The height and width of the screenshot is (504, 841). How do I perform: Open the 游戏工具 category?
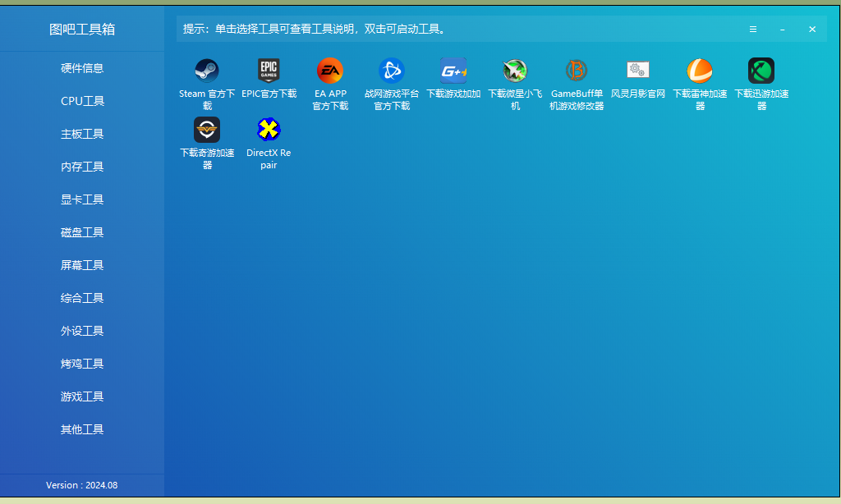[82, 396]
